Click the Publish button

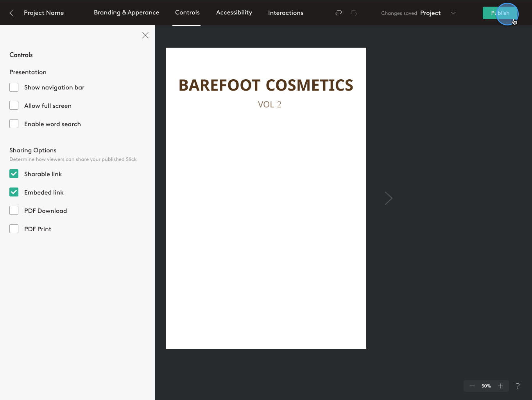tap(500, 13)
